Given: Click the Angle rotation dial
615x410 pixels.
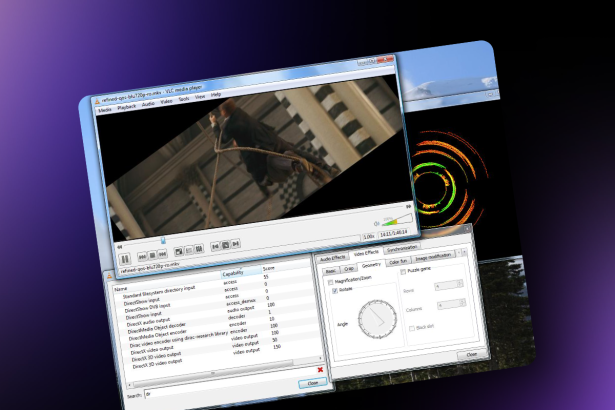Looking at the screenshot, I should (x=377, y=319).
